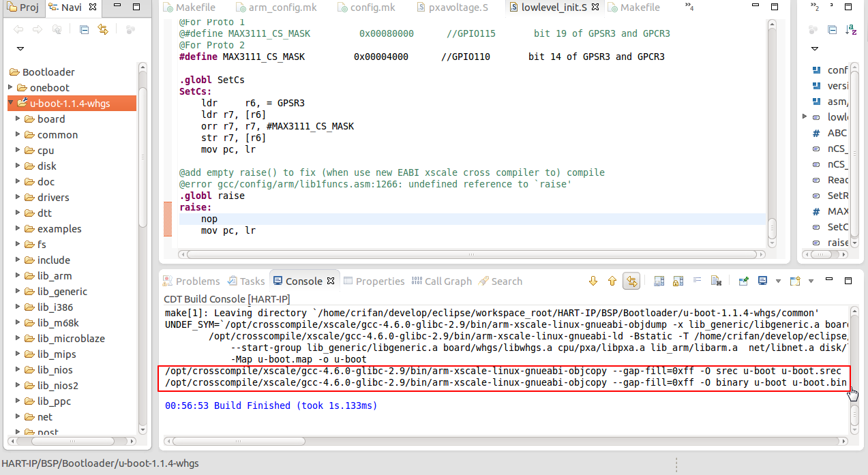Switch to the Call Graph tab

(442, 281)
